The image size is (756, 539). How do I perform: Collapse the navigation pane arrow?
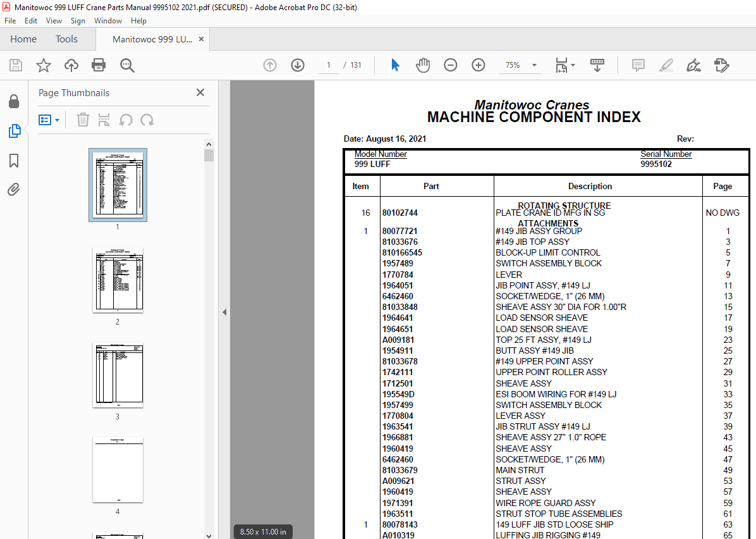tap(224, 313)
